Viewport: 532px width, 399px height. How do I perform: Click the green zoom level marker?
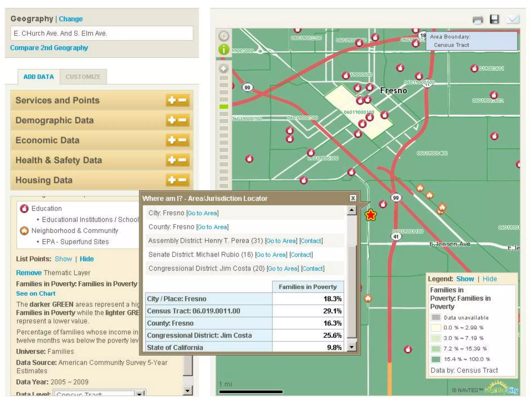[x=224, y=107]
